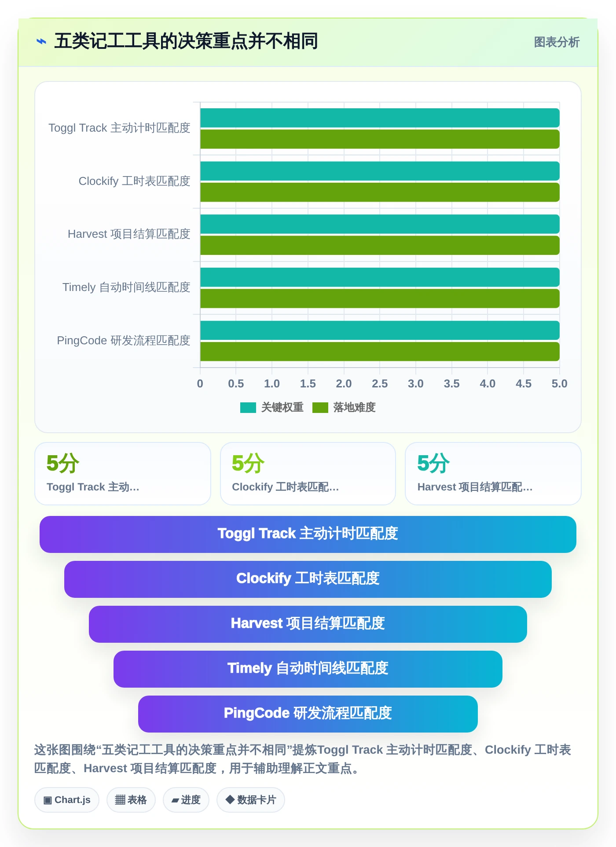
Task: Click the 关键权重 legend label
Action: 282,408
